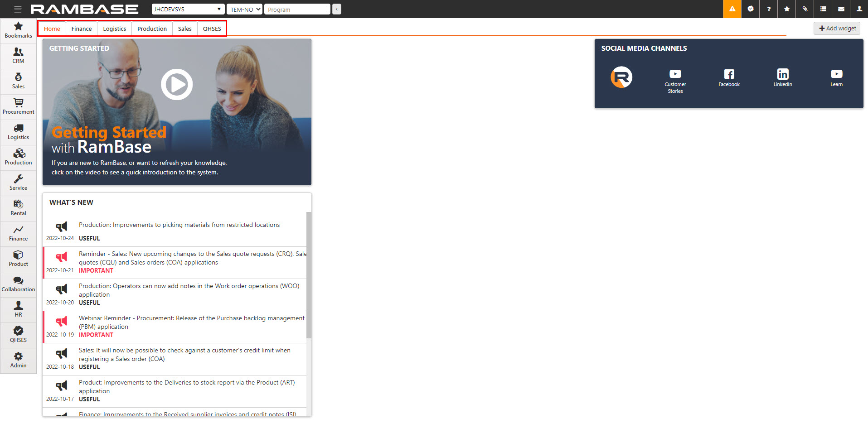Open the CRM module from the sidebar
Image resolution: width=868 pixels, height=438 pixels.
pos(18,56)
